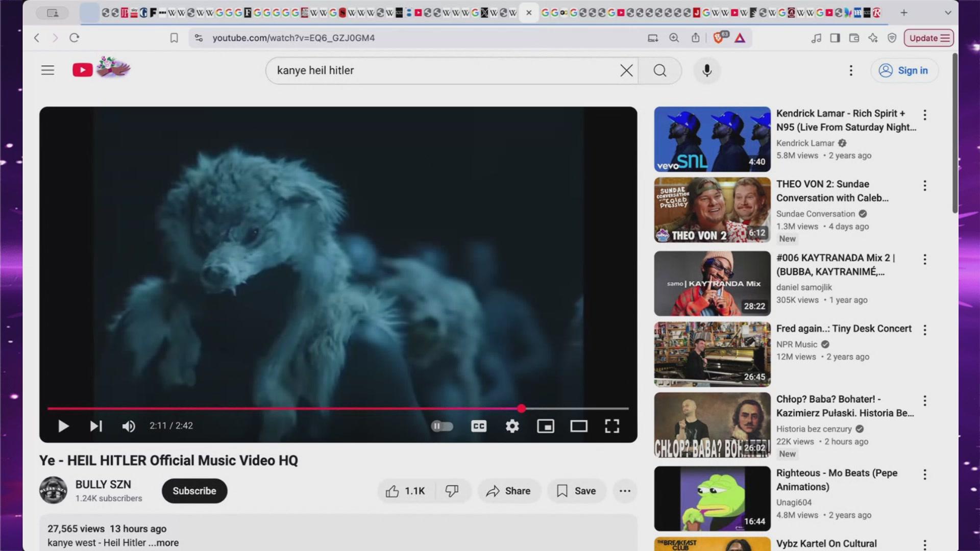
Task: Expand description with ...more link
Action: (163, 543)
